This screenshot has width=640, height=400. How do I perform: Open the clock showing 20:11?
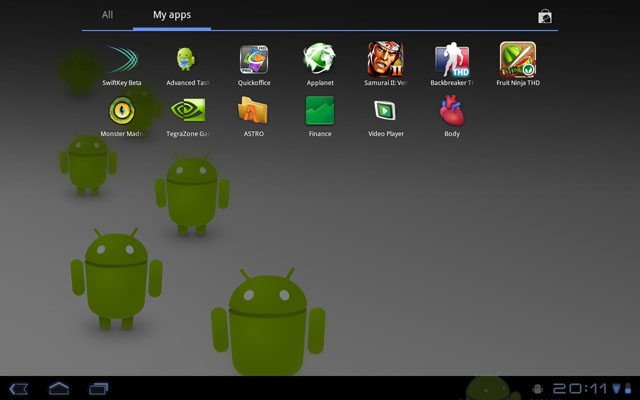coord(580,389)
